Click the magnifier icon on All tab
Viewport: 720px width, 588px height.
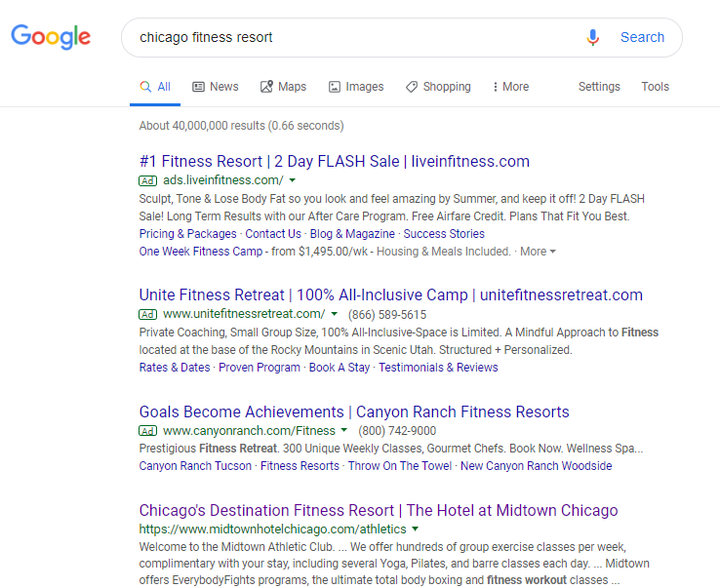[x=145, y=86]
